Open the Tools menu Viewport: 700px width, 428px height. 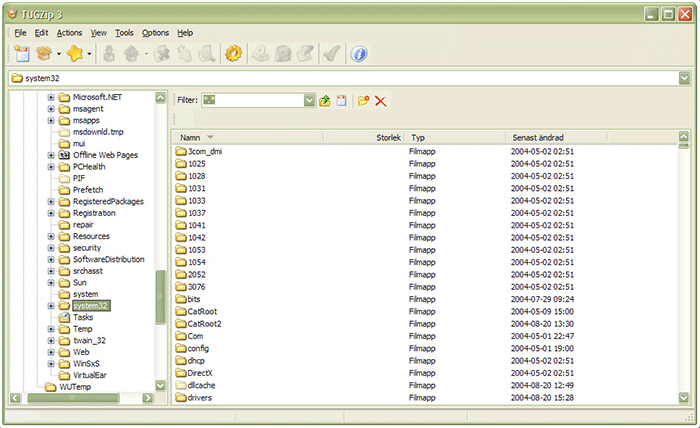coord(124,33)
